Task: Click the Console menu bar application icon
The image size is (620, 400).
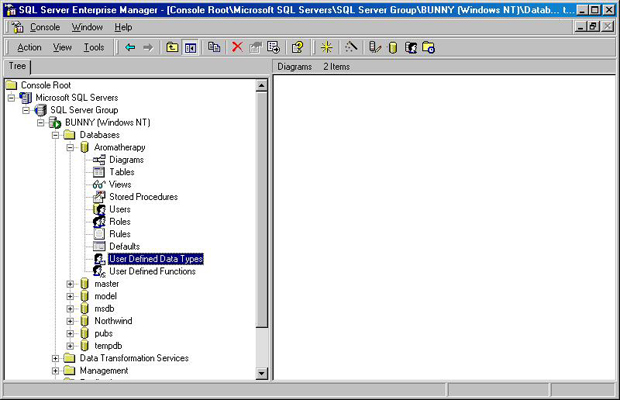Action: 17,27
